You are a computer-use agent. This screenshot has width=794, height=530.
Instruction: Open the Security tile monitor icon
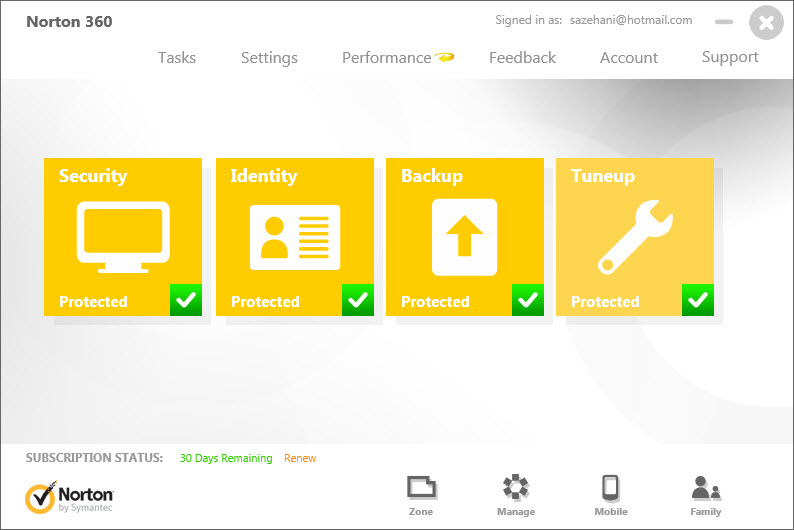(123, 237)
